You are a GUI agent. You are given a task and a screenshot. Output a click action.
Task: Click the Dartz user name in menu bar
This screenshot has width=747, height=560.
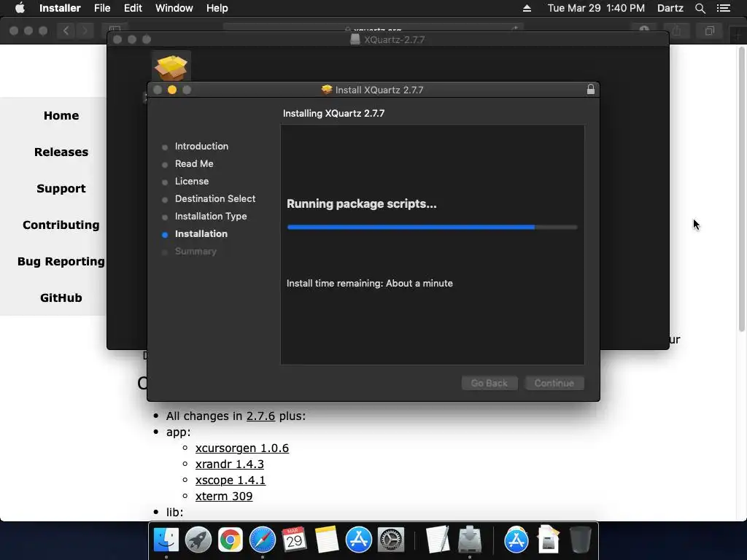click(x=670, y=8)
